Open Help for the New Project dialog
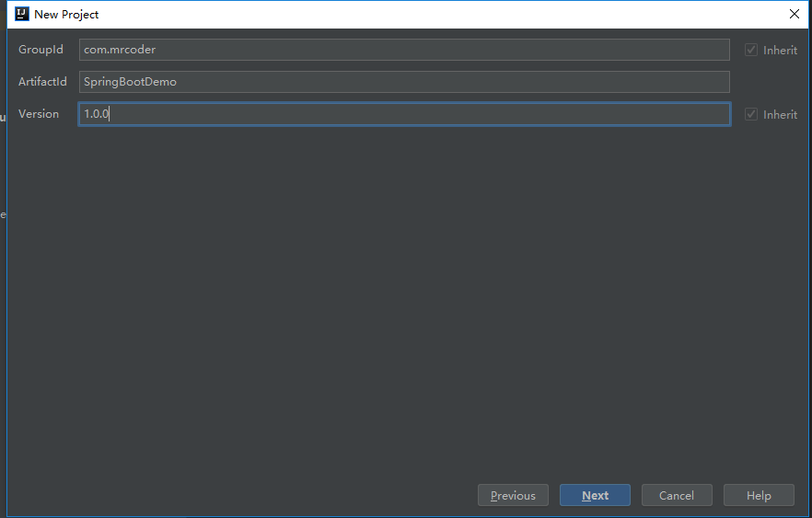 [759, 495]
